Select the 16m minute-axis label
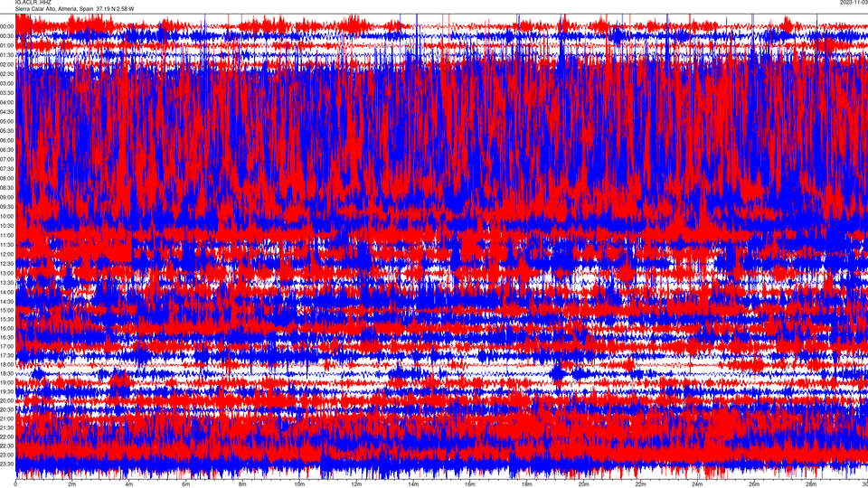The width and height of the screenshot is (868, 488). 470,484
